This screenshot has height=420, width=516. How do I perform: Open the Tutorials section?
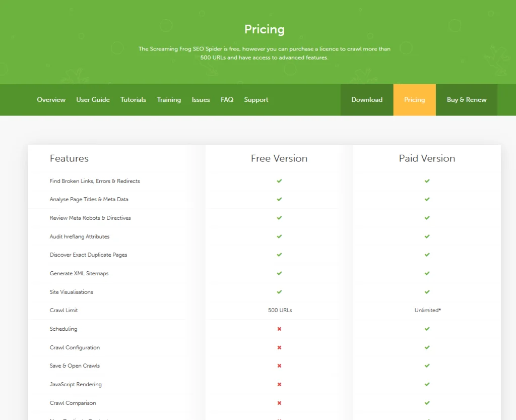pyautogui.click(x=133, y=100)
